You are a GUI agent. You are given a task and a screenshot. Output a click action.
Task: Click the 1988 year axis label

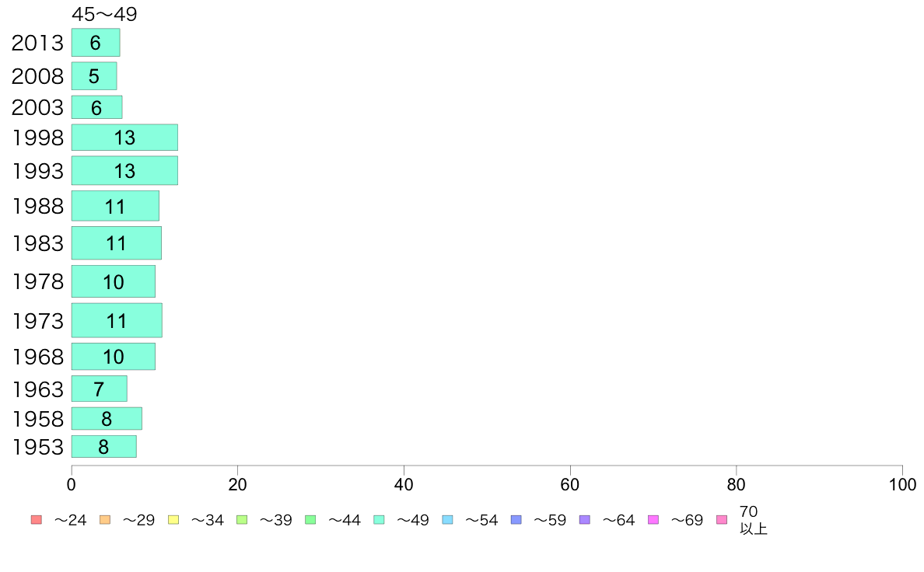(x=37, y=206)
